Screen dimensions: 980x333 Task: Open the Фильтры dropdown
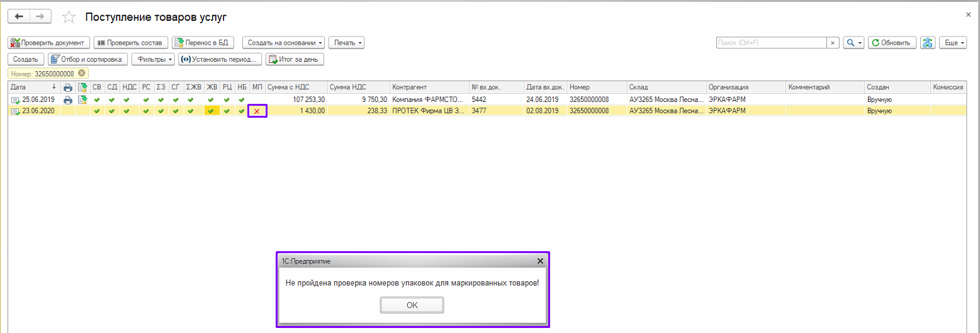(153, 59)
